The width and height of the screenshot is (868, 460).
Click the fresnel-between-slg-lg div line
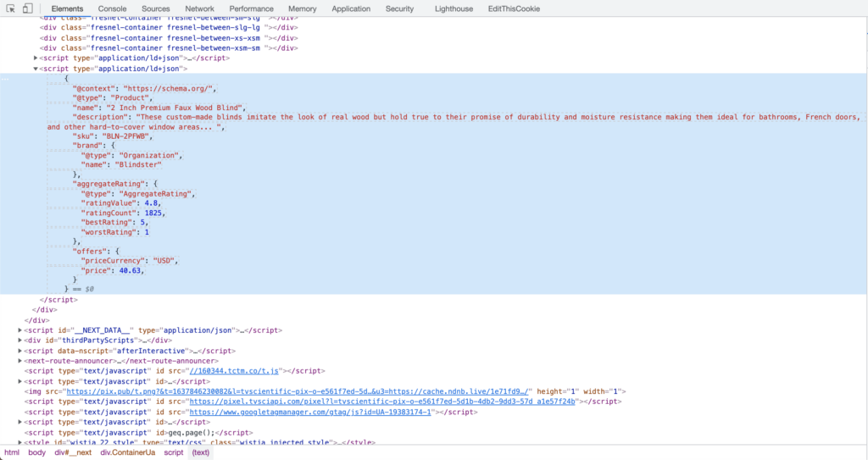pyautogui.click(x=169, y=28)
